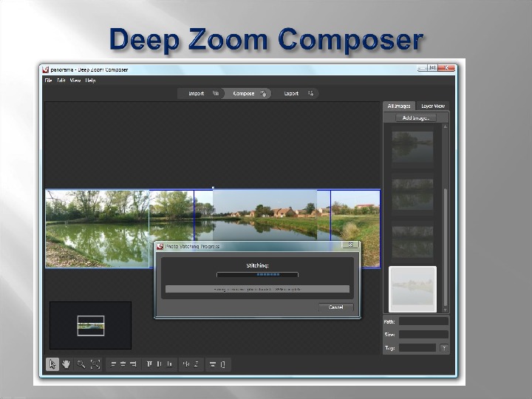
Task: Cancel the photo stitching operation
Action: tap(336, 307)
